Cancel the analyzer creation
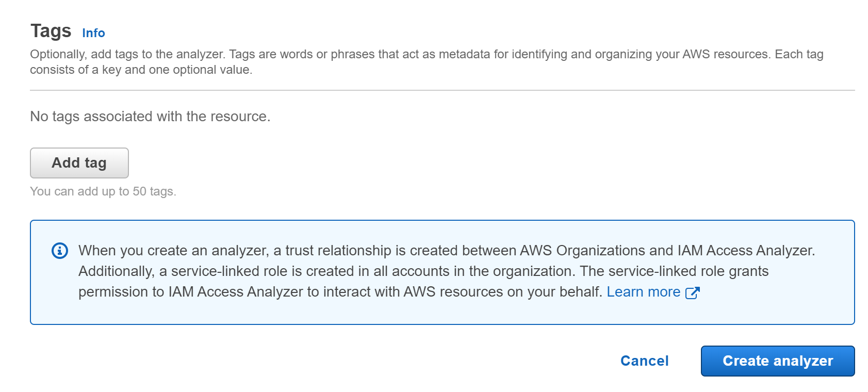 point(644,361)
